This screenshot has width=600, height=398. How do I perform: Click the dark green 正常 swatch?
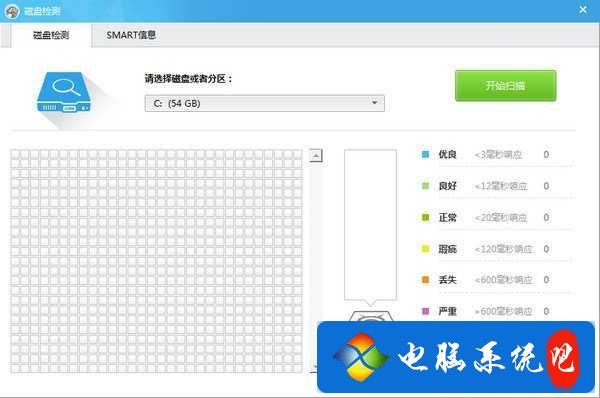pos(425,217)
